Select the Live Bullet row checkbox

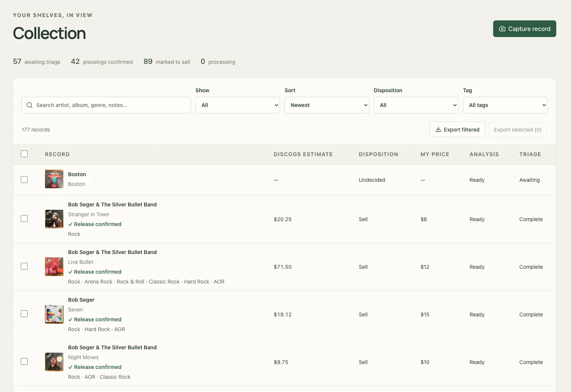pyautogui.click(x=24, y=266)
